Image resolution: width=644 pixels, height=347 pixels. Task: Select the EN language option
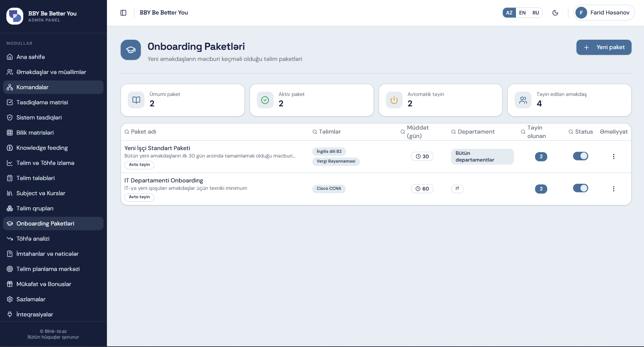(x=522, y=13)
